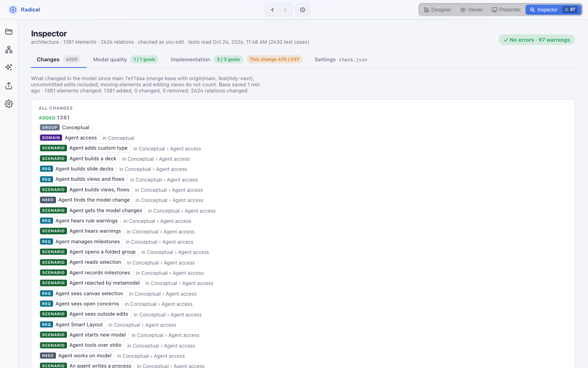Click the '3 / 3 goals' badge
Viewport: 588px width, 368px height.
point(228,60)
